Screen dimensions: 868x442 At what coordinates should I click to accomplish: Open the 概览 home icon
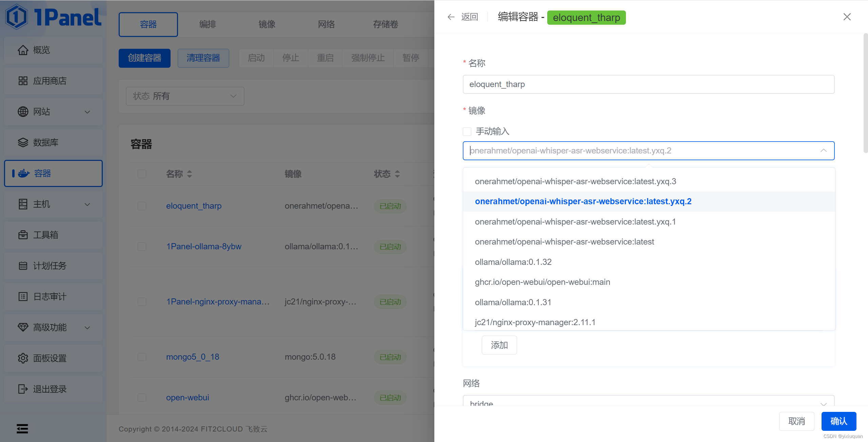click(x=23, y=50)
